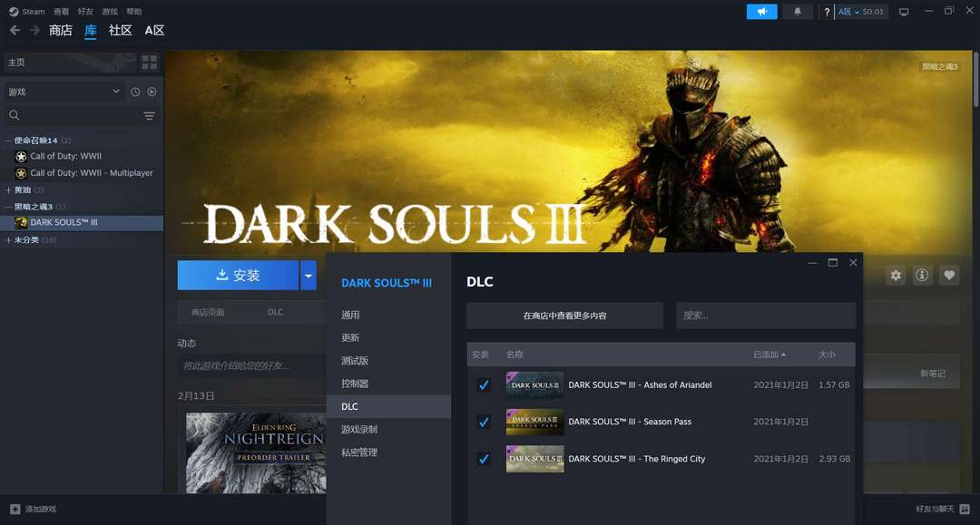Image resolution: width=980 pixels, height=525 pixels.
Task: Uncheck Ashes of Ariandel DLC install
Action: pyautogui.click(x=483, y=385)
